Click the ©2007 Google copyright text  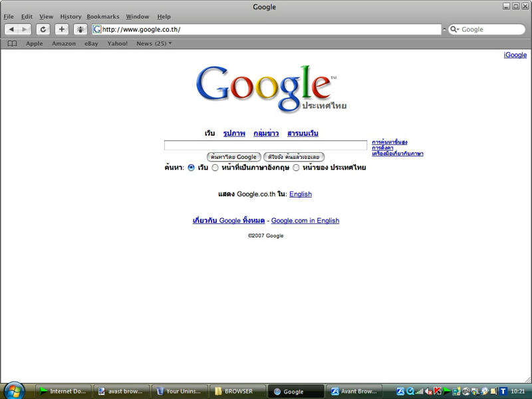click(265, 236)
